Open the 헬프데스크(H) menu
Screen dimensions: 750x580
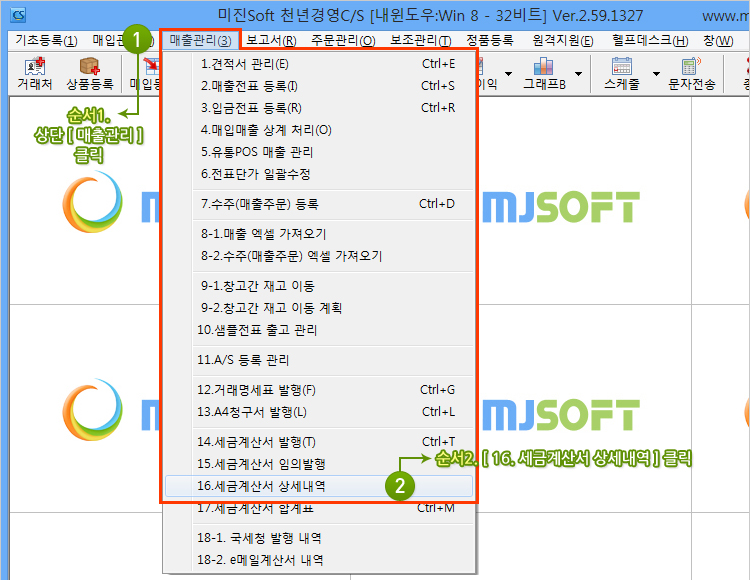650,40
